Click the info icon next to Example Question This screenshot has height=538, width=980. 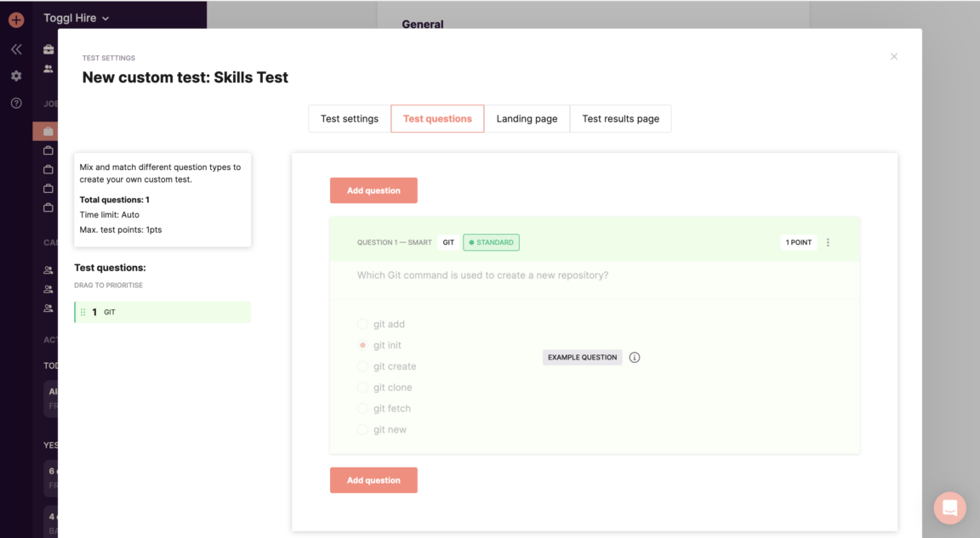click(x=635, y=357)
